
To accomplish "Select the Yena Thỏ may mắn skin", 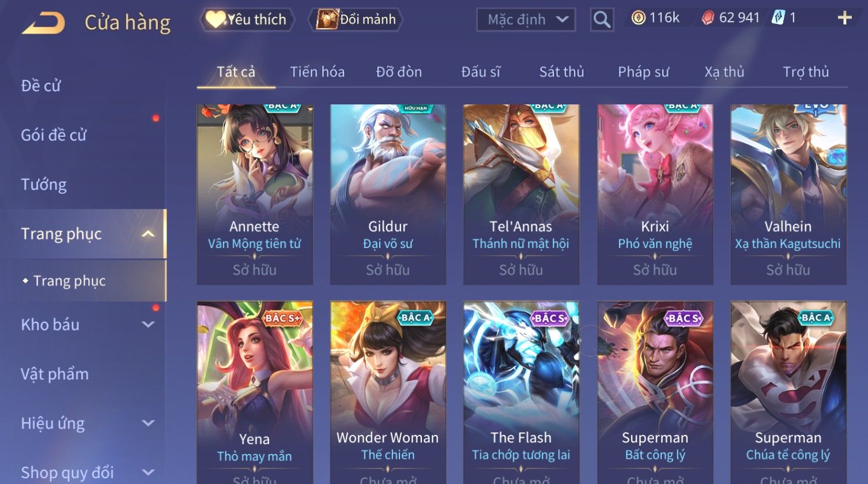I will point(255,392).
